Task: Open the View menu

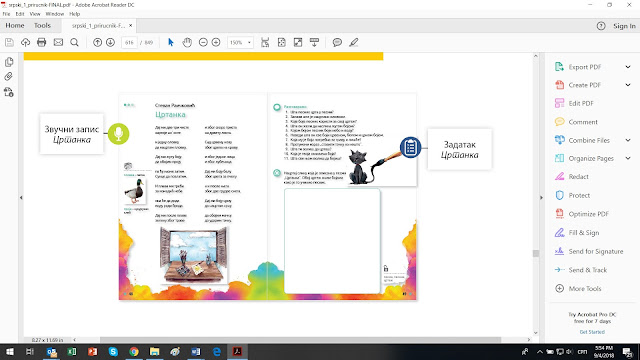Action: 35,14
